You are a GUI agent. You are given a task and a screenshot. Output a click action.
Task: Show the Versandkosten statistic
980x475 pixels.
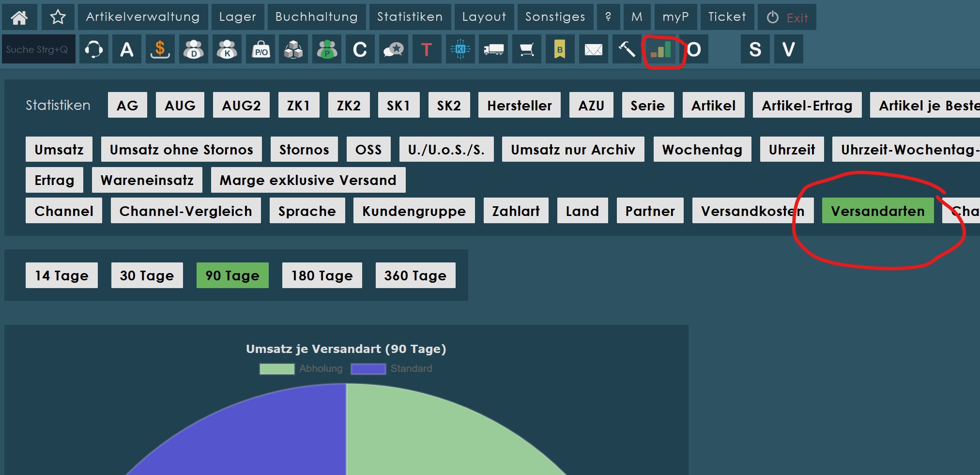pos(752,211)
